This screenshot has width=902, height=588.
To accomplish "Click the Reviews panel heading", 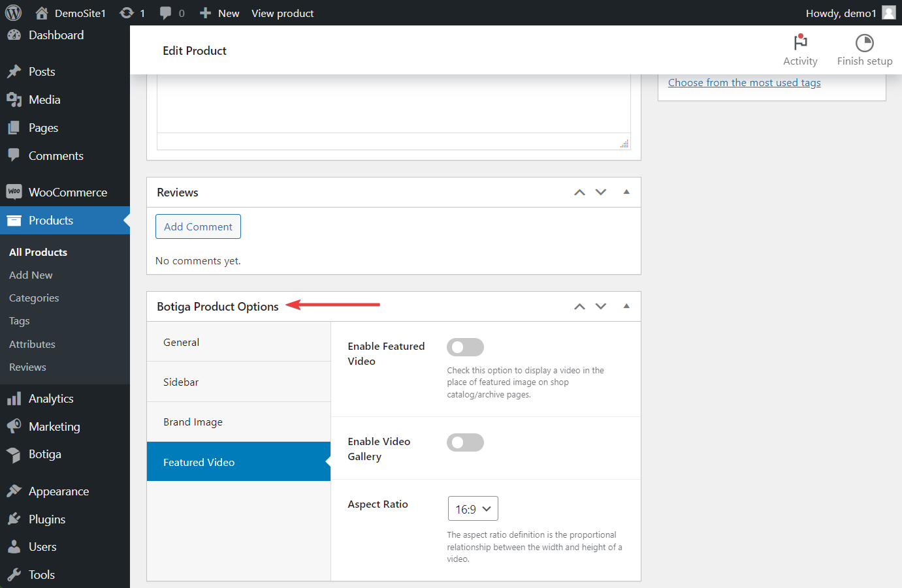I will click(x=178, y=193).
